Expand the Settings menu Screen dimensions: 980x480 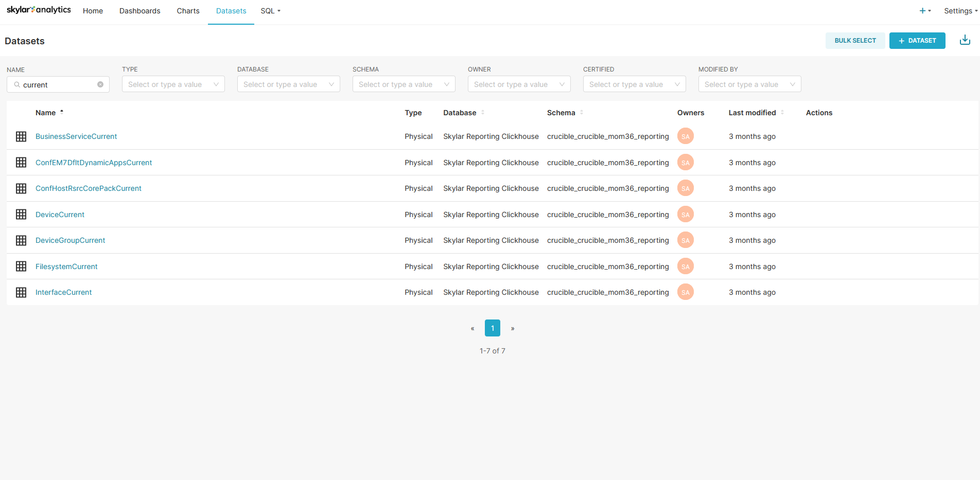(x=960, y=11)
